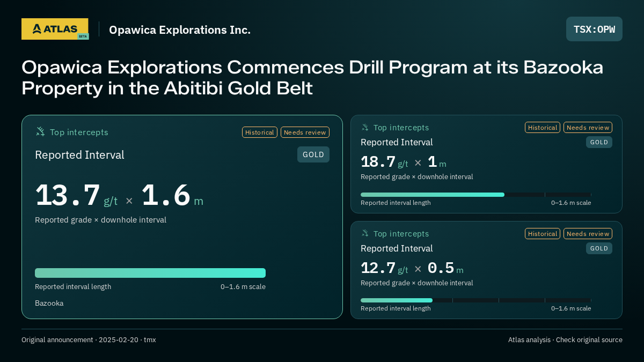The height and width of the screenshot is (362, 644).
Task: Click Historical tag in the 18.7 g/t card
Action: pyautogui.click(x=543, y=128)
